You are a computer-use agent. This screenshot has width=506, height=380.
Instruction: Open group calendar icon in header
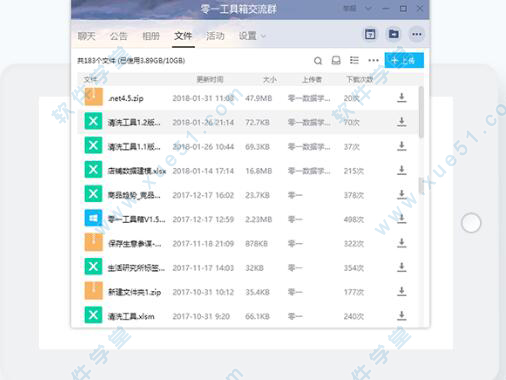[x=370, y=34]
